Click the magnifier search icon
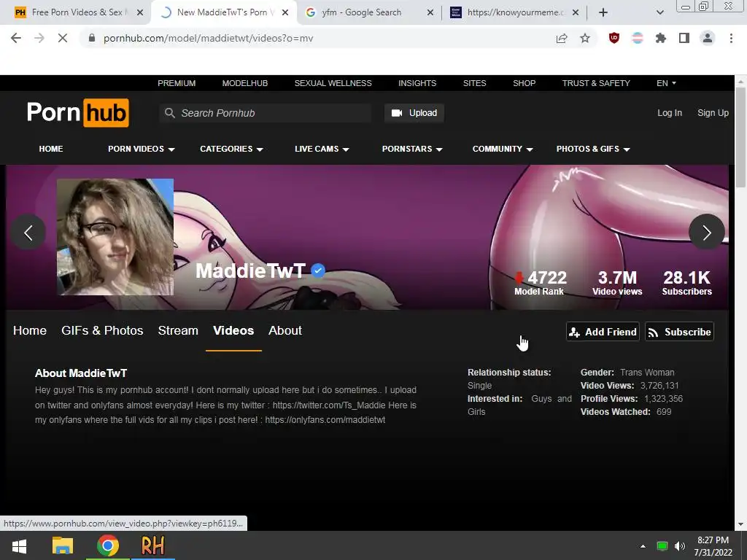Image resolution: width=747 pixels, height=560 pixels. pyautogui.click(x=169, y=113)
